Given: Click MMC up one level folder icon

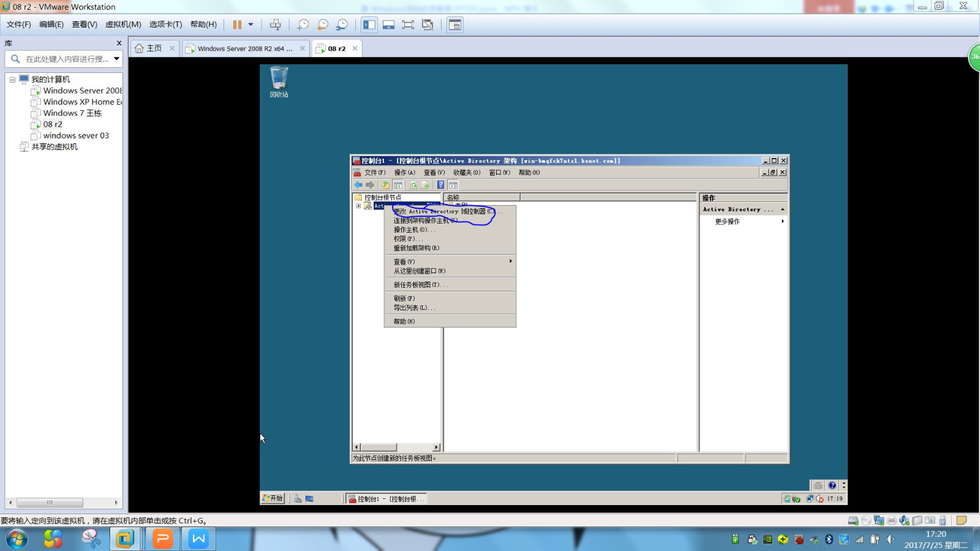Looking at the screenshot, I should click(386, 185).
